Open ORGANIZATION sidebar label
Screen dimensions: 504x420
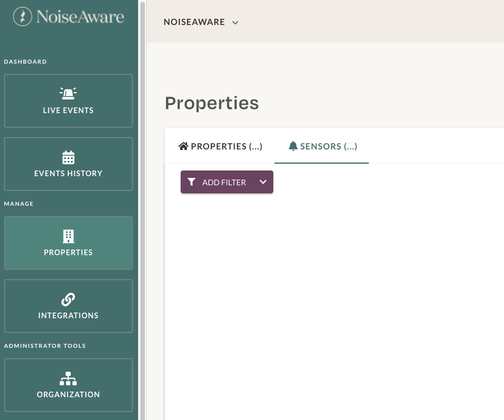(68, 394)
